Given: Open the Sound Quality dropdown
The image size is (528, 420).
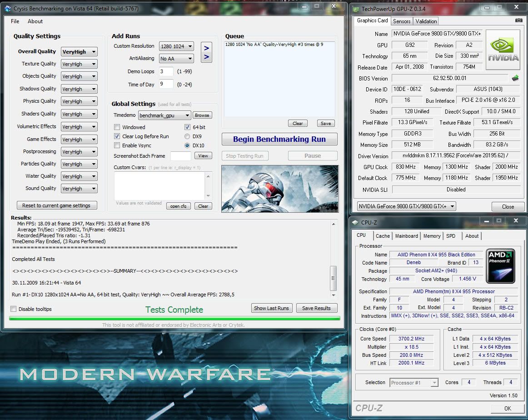Looking at the screenshot, I should [x=79, y=189].
